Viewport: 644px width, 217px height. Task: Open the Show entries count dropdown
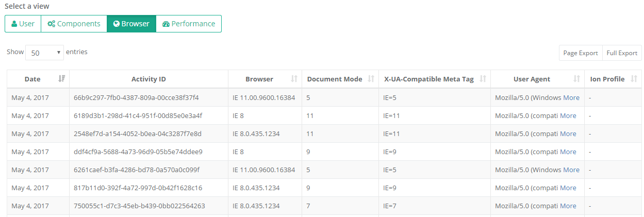point(44,53)
